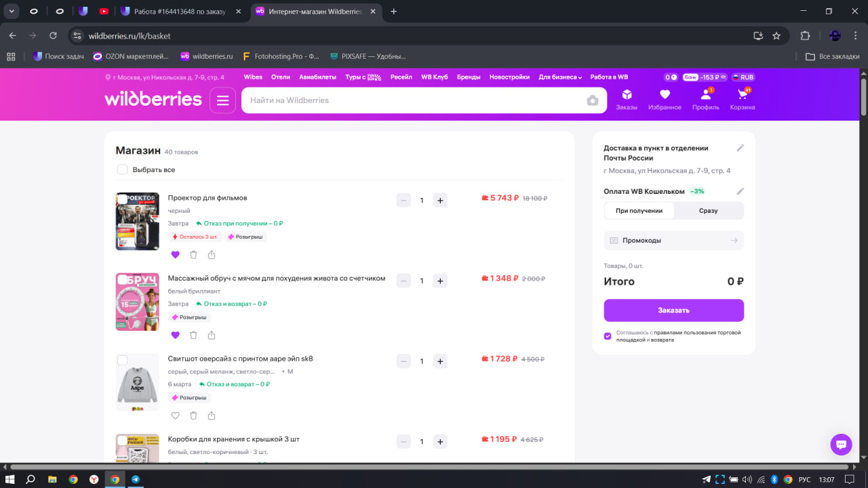Decrease quantity of Проектор для фильмов
Viewport: 868px width, 488px height.
point(403,201)
